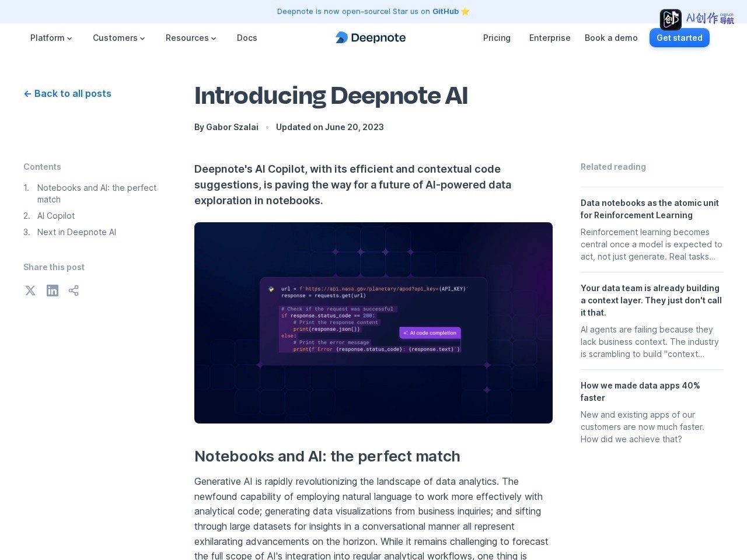Click the Share this post label
Image resolution: width=747 pixels, height=560 pixels.
[x=54, y=267]
